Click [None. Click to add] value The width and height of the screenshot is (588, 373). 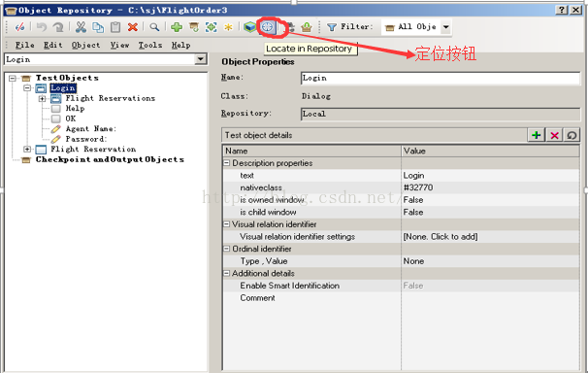point(441,236)
